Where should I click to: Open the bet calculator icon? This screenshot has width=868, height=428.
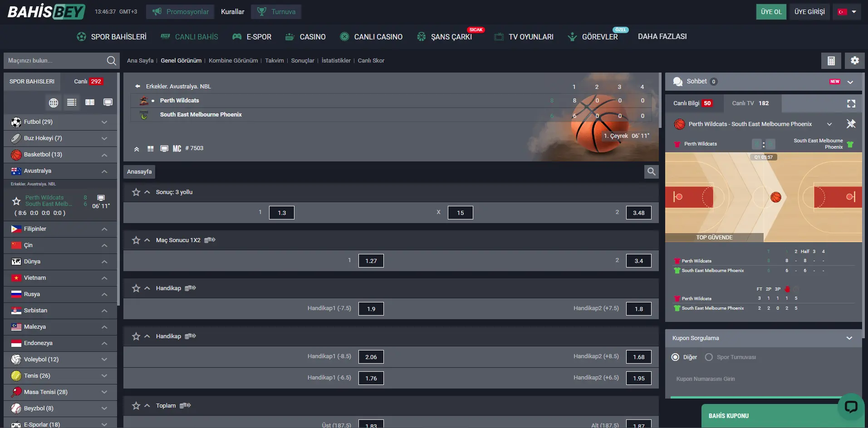(831, 61)
